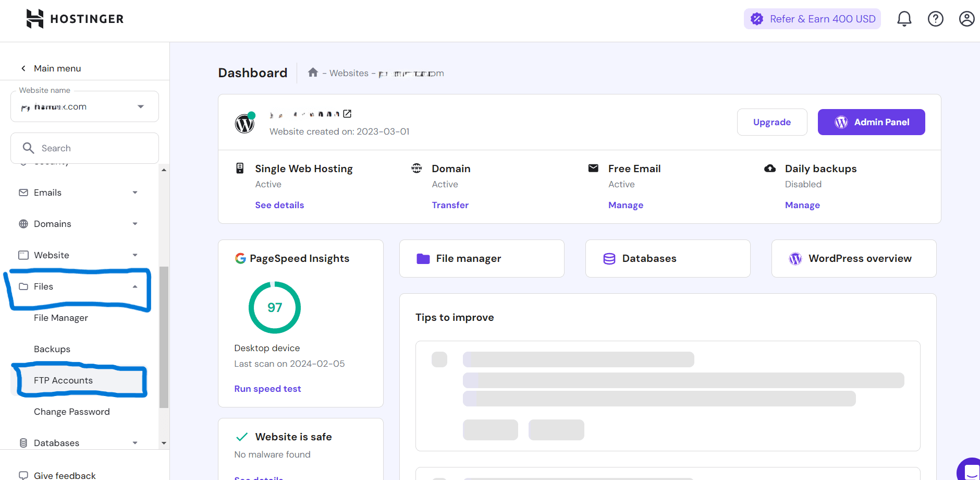Viewport: 980px width, 480px height.
Task: Open File Manager in sidebar
Action: click(x=61, y=318)
